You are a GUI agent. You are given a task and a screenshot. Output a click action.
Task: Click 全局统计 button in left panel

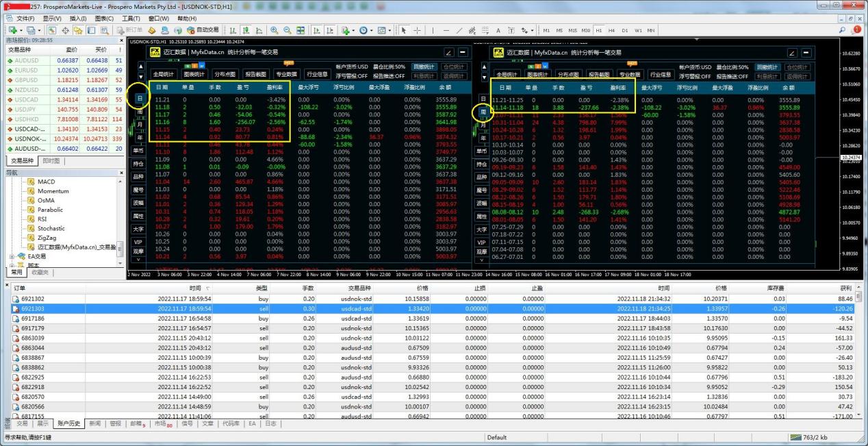click(x=163, y=74)
